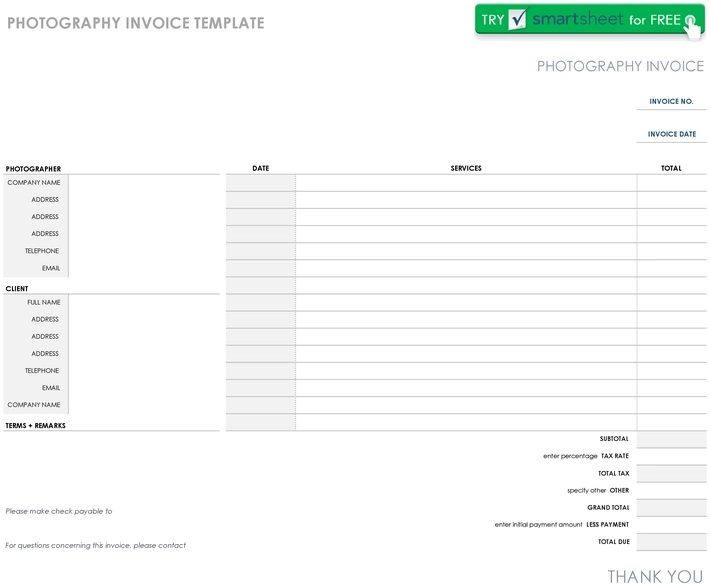Screen dimensions: 710x586
Task: Click the 'enter initial payment amount' hint
Action: click(538, 524)
